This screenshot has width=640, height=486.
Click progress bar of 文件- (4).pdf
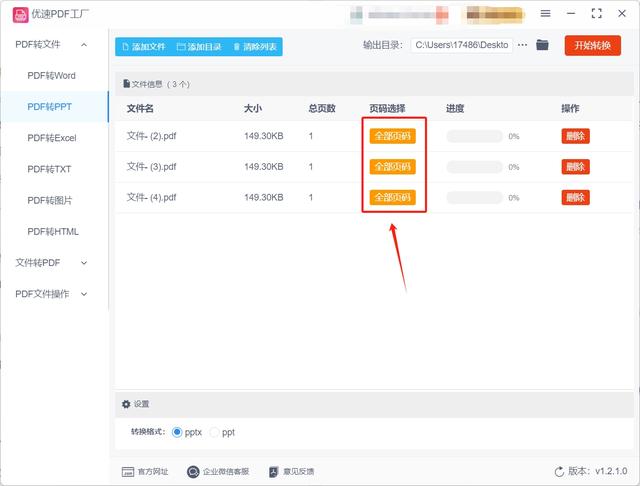click(474, 198)
